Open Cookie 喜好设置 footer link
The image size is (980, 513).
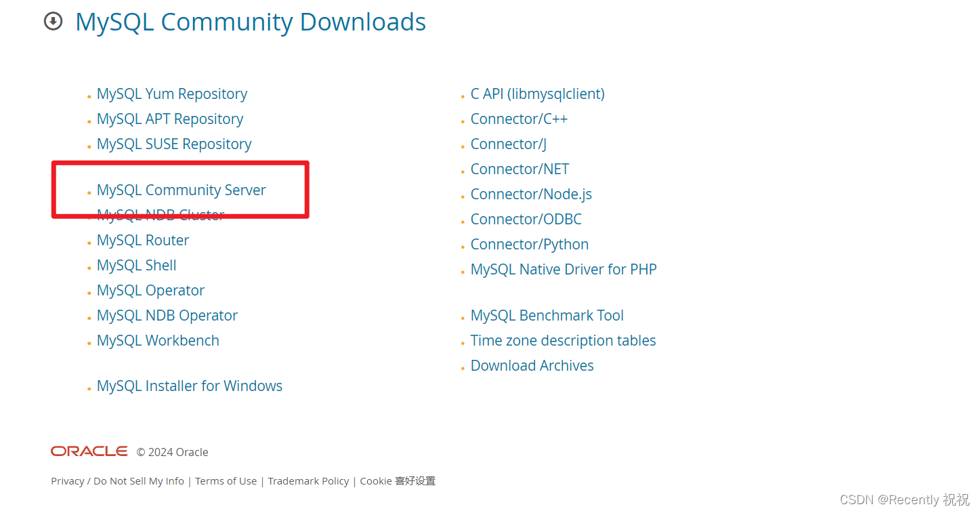pyautogui.click(x=398, y=481)
